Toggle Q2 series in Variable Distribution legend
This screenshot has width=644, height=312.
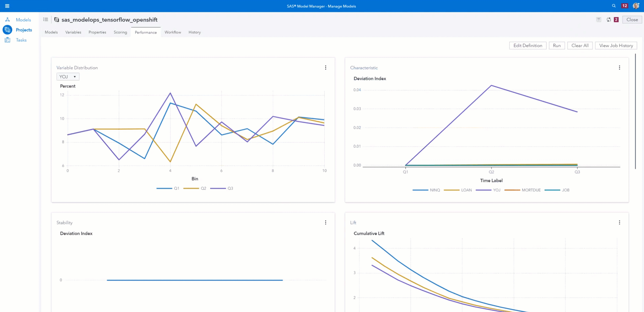click(x=195, y=188)
